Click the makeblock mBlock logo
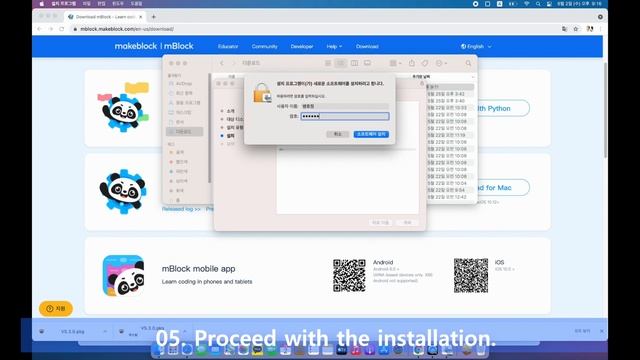Screen dimensions: 640x360 [x=154, y=46]
